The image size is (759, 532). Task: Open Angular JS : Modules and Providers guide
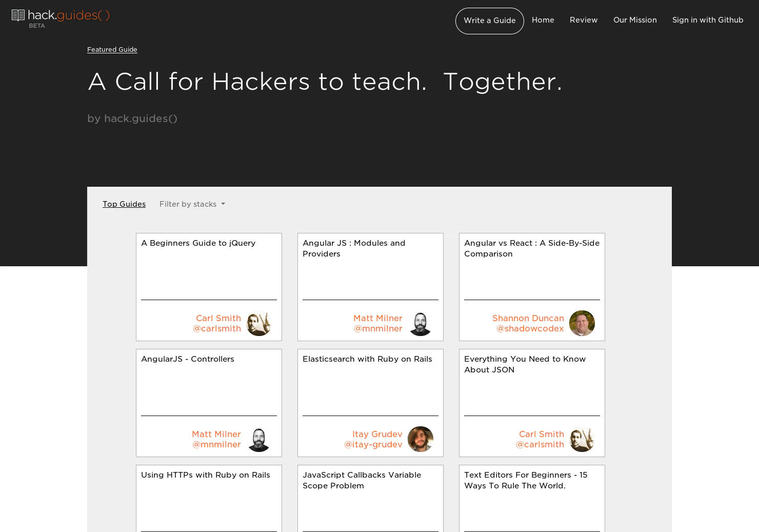[354, 248]
